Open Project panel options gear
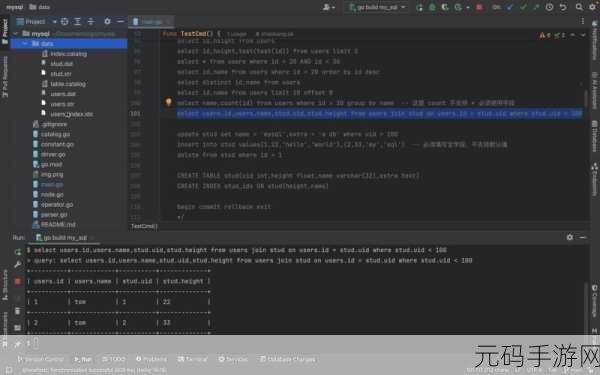The image size is (600, 375). tap(108, 22)
